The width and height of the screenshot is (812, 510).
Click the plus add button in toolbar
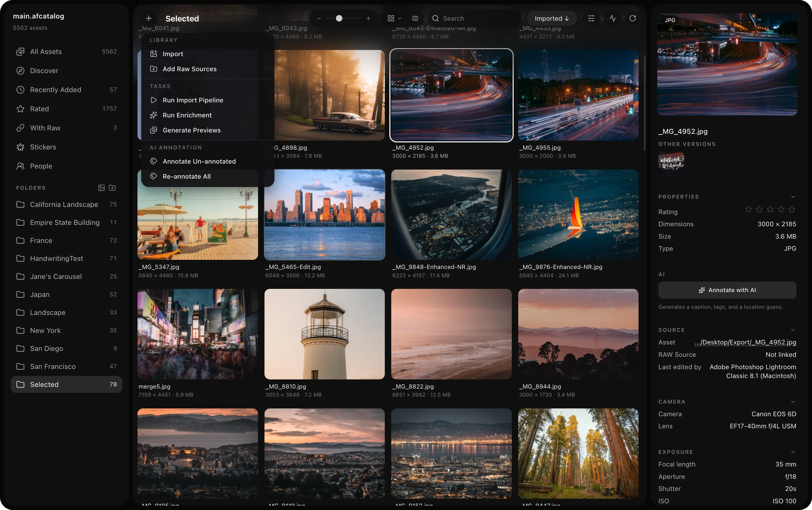[149, 19]
